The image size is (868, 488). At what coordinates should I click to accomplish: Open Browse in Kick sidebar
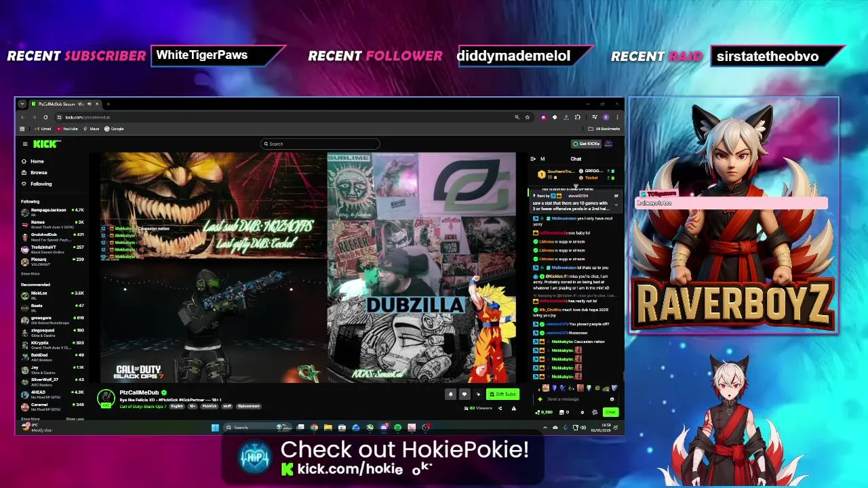click(34, 172)
